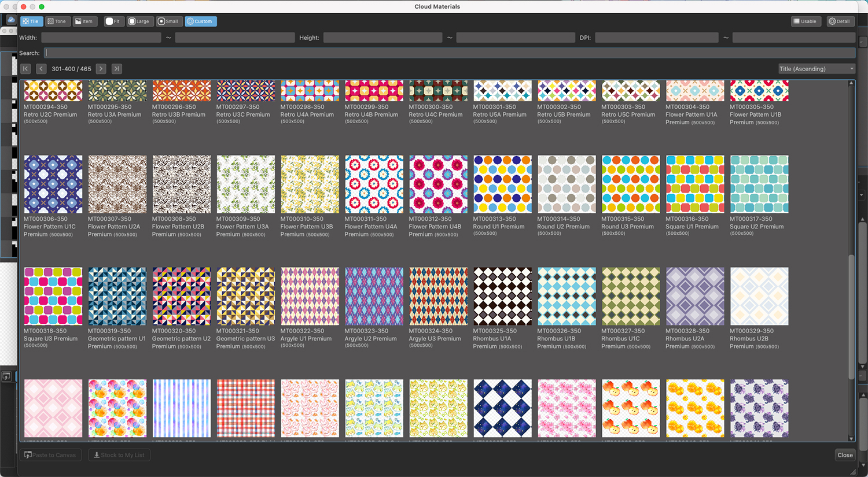The height and width of the screenshot is (477, 868).
Task: Click the list scrollbar up arrow
Action: click(851, 83)
